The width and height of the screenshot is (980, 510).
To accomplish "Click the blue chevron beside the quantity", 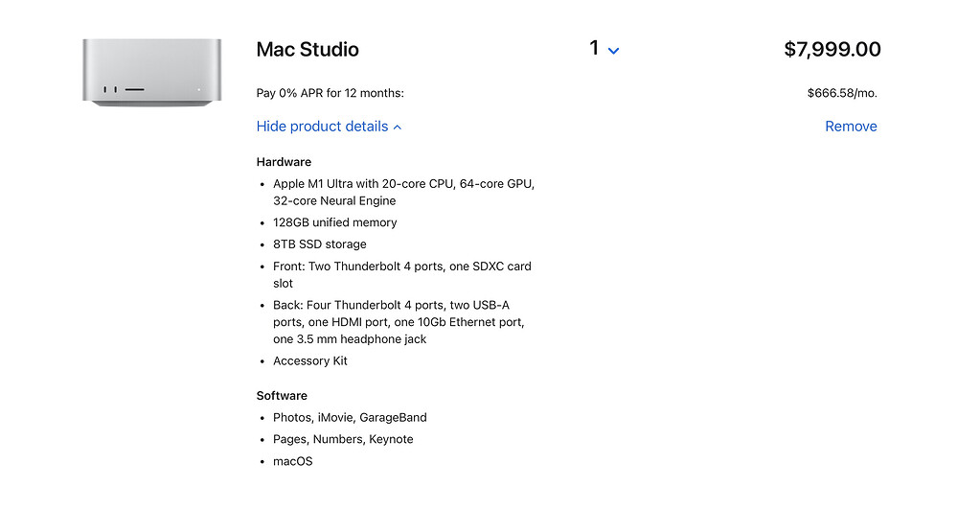I will point(614,51).
